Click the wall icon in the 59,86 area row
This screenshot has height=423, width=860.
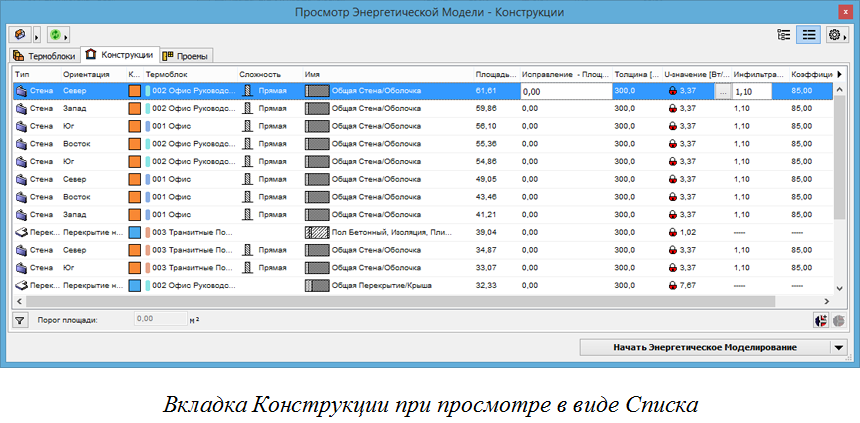[x=21, y=109]
